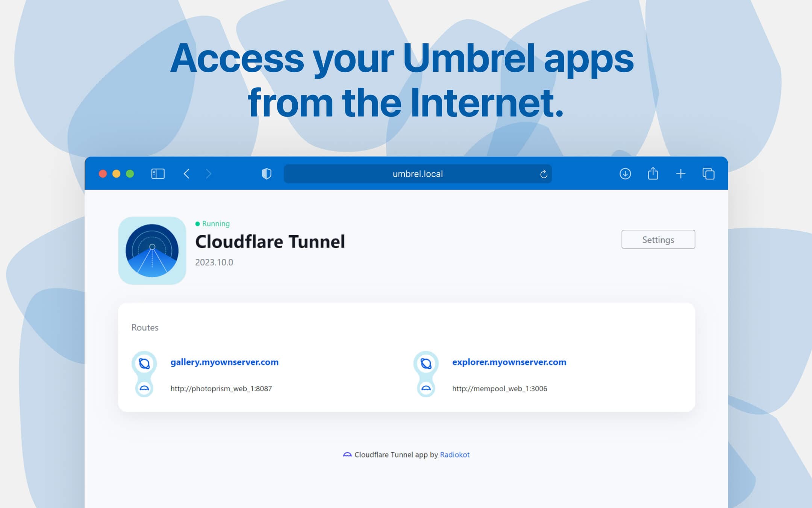Click the Cloudflare Tunnel app icon

(x=152, y=251)
